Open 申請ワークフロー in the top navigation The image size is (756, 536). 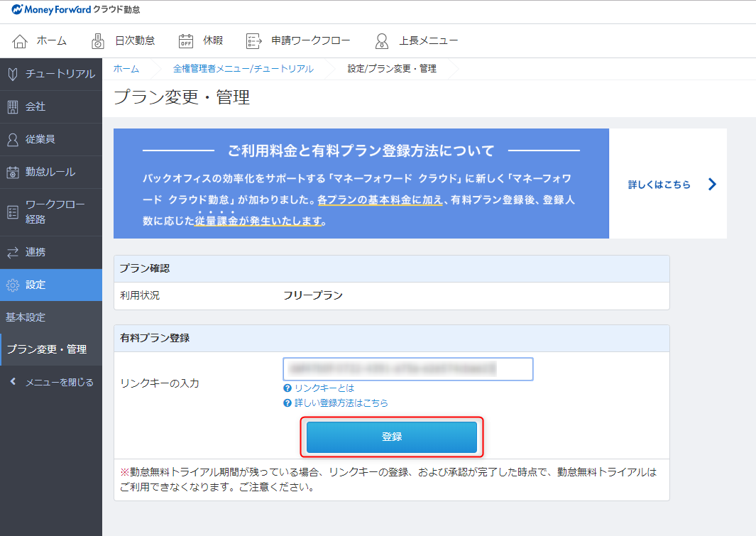[310, 40]
